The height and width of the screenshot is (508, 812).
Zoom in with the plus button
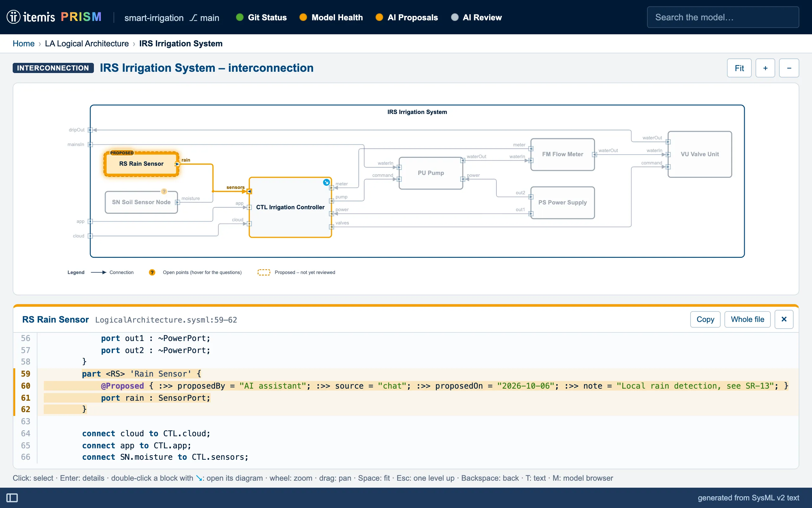pos(765,68)
